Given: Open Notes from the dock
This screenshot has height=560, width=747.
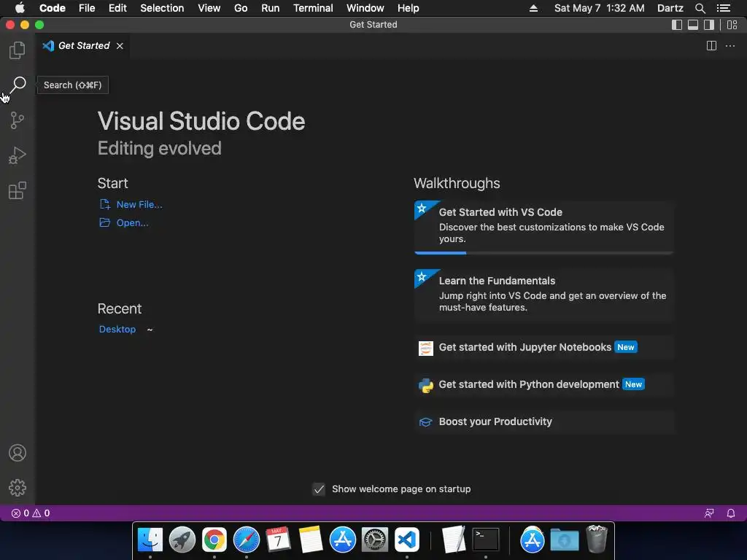Looking at the screenshot, I should [311, 540].
